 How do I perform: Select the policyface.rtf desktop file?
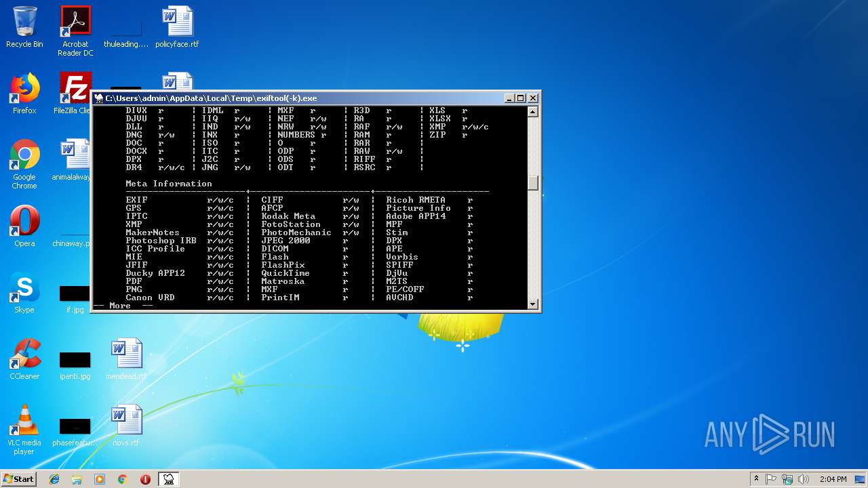[x=177, y=28]
